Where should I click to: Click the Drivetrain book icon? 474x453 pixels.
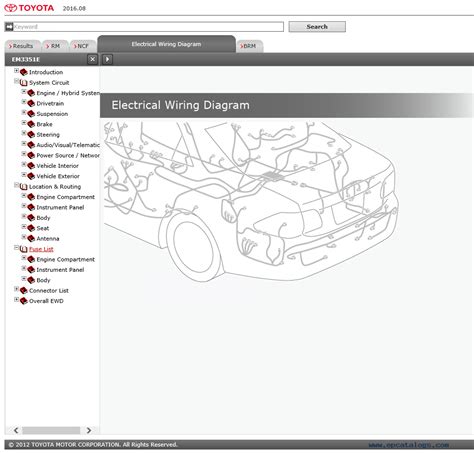coord(31,103)
